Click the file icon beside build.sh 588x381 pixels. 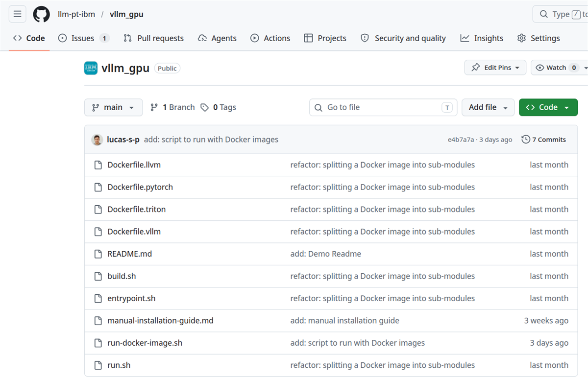(98, 276)
